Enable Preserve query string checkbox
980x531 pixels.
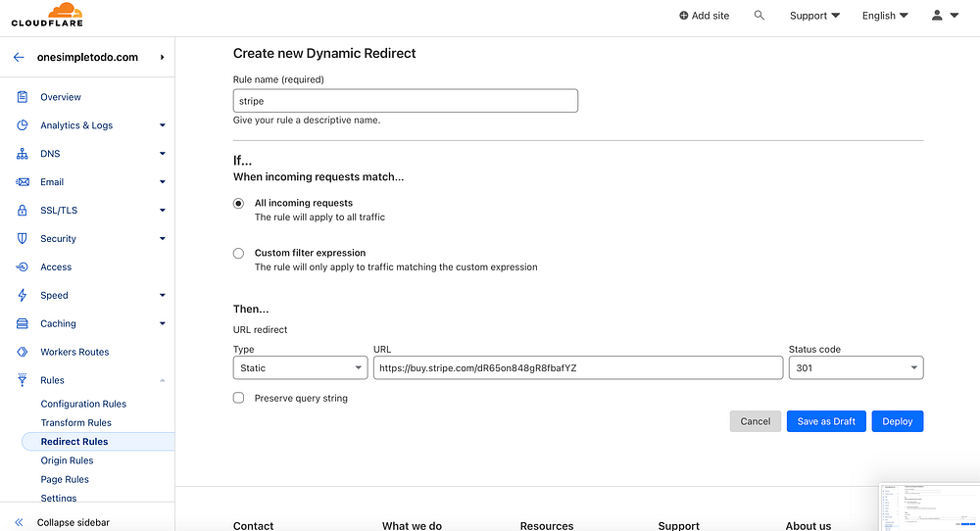tap(238, 398)
